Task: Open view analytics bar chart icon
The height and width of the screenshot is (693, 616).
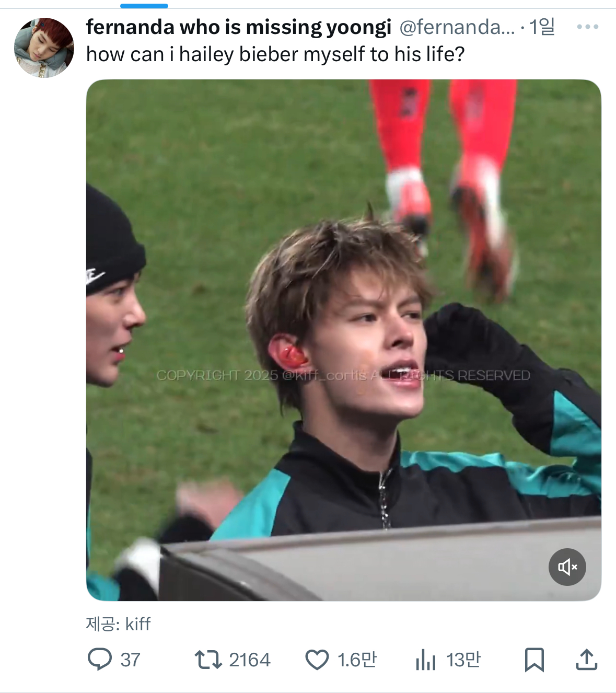Action: coord(425,660)
